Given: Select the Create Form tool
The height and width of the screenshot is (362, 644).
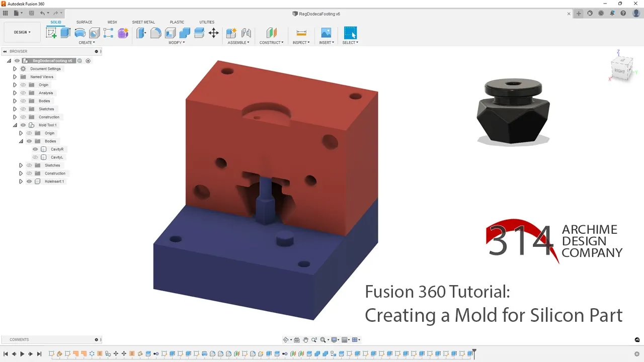Looking at the screenshot, I should tap(123, 33).
